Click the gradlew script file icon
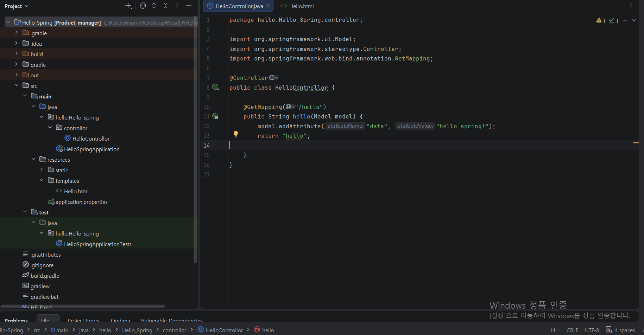This screenshot has width=644, height=335. [x=26, y=286]
